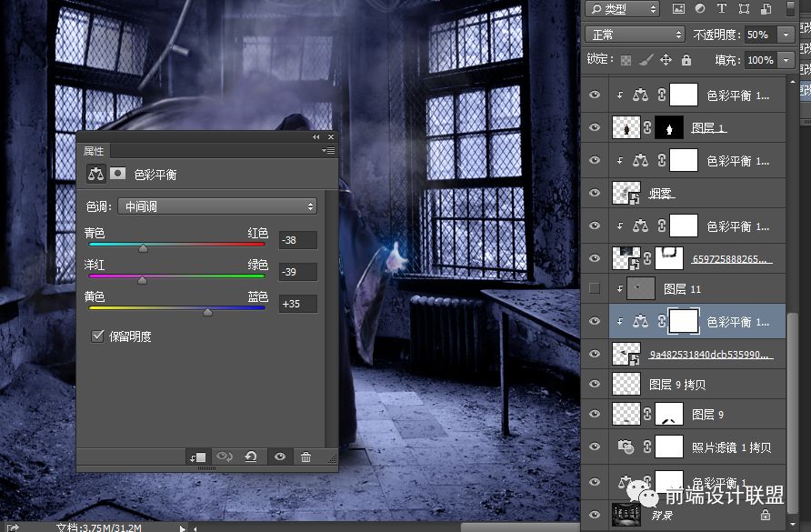This screenshot has height=532, width=811.
Task: Hide the 图层 9 layer
Action: click(595, 414)
